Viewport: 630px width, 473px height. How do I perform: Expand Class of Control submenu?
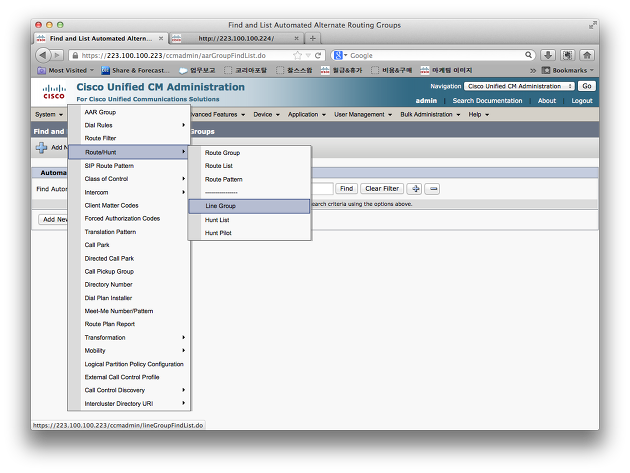tap(129, 179)
